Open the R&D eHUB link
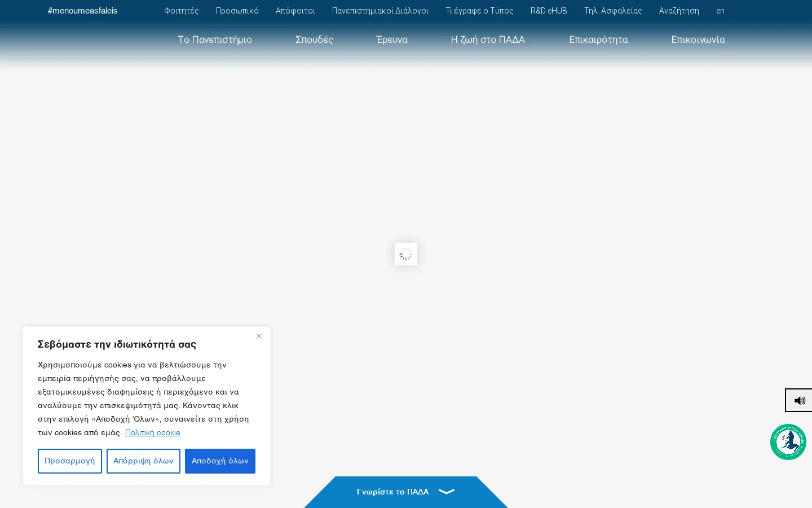The width and height of the screenshot is (812, 508). [549, 11]
